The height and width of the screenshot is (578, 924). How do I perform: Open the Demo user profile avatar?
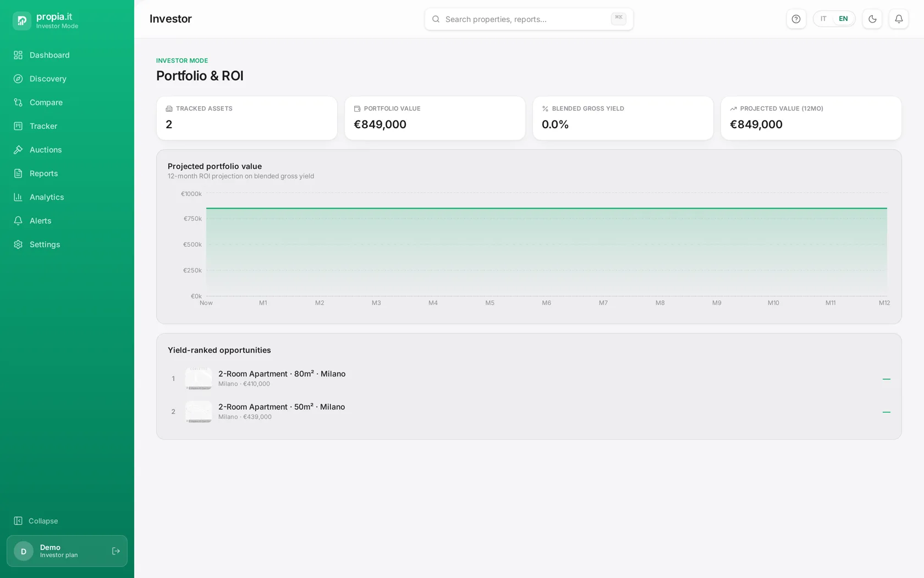tap(24, 551)
